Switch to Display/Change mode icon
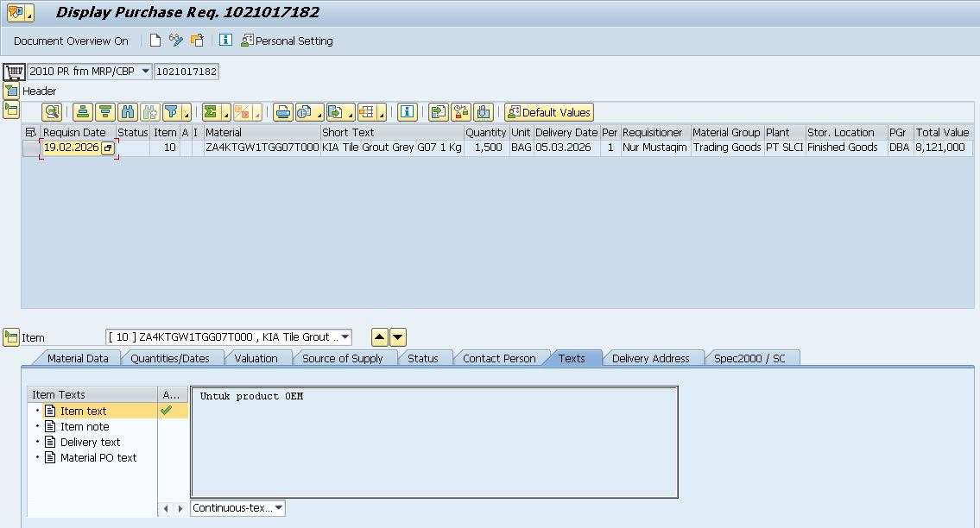 point(176,41)
